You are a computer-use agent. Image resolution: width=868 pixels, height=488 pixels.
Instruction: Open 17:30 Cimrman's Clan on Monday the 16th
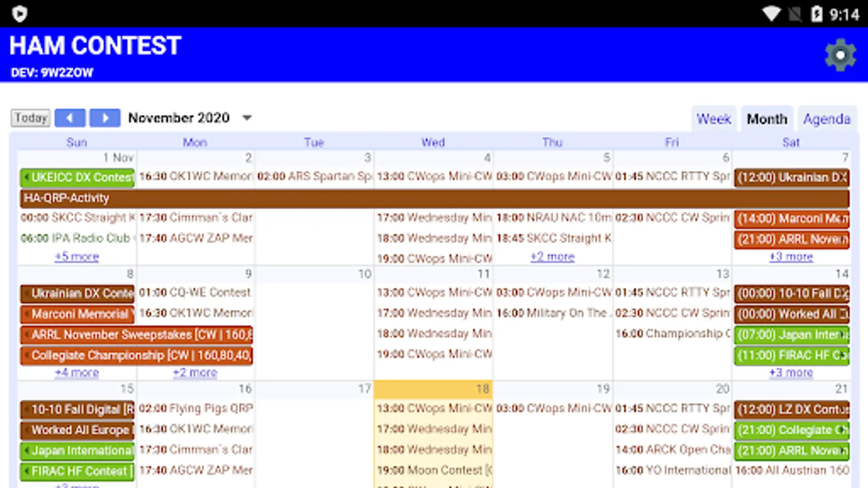pos(196,450)
